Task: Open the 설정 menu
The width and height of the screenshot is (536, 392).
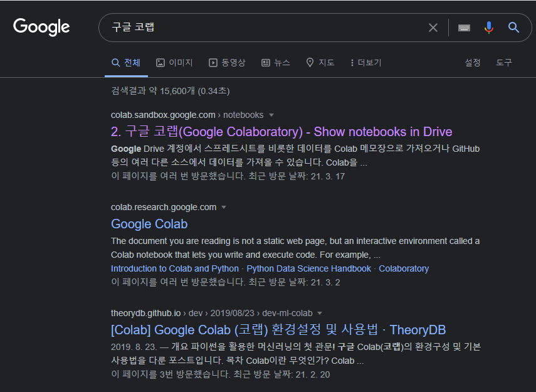Action: (x=472, y=63)
